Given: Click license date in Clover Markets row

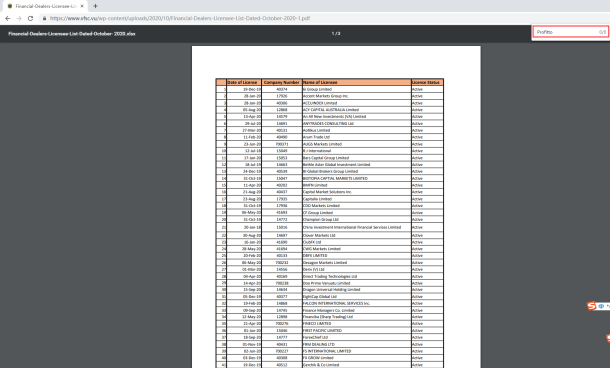Looking at the screenshot, I should [244, 235].
